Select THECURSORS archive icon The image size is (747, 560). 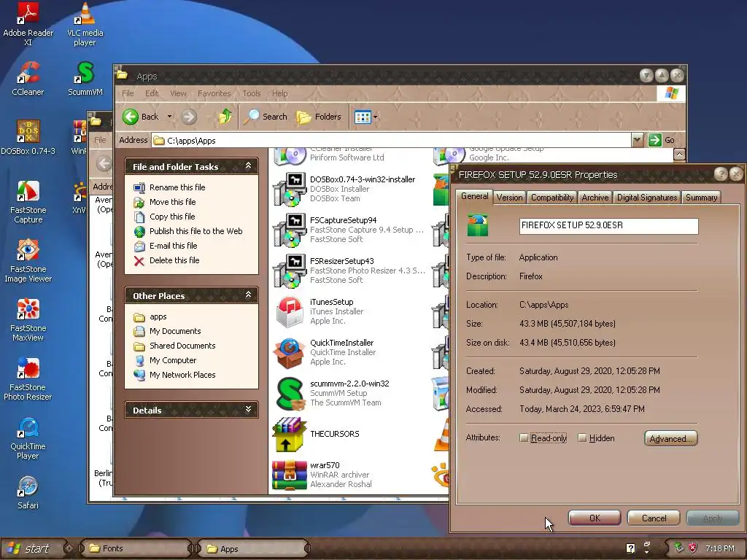coord(289,435)
